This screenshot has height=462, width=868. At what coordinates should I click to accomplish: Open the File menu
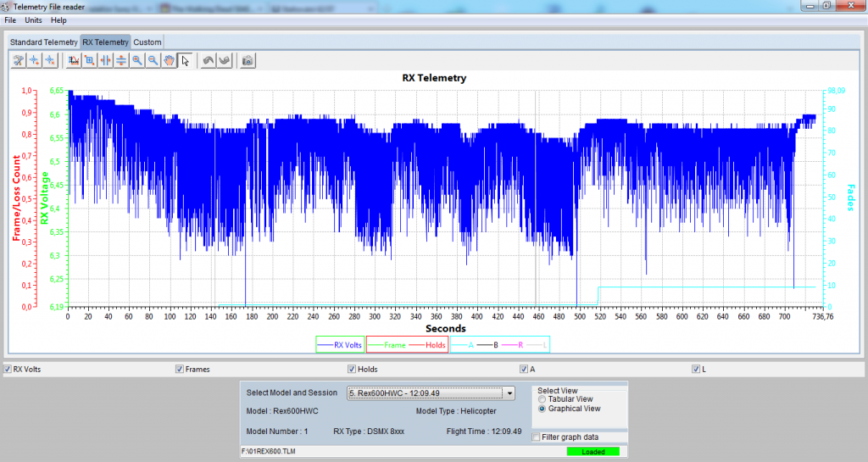tap(10, 19)
